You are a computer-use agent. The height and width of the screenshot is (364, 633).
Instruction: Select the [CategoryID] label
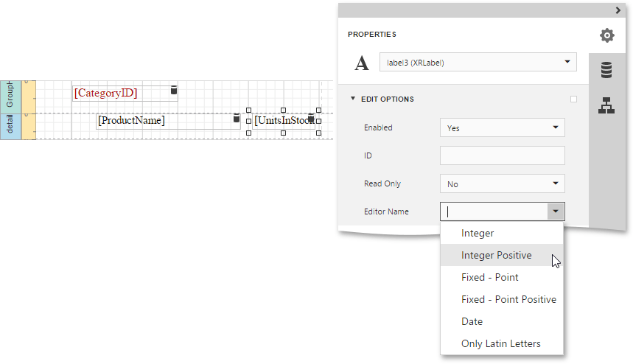coord(125,94)
